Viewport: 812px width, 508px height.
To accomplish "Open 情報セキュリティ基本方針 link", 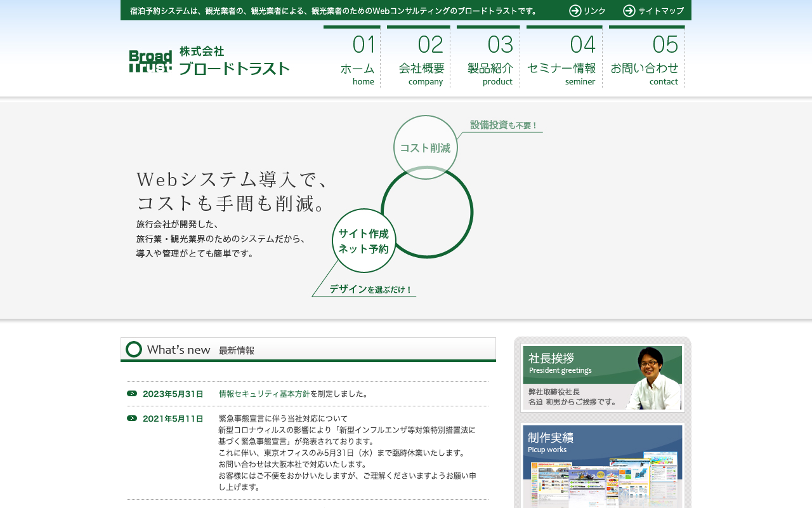I will click(264, 394).
